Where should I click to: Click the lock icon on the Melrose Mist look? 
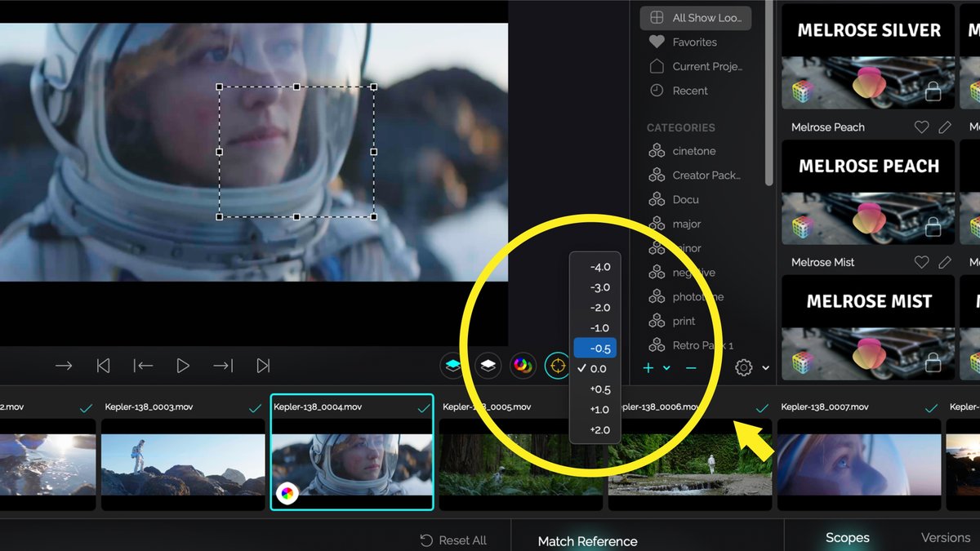pyautogui.click(x=933, y=363)
